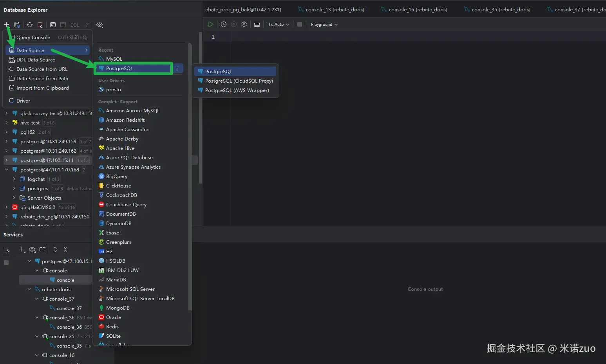Click the data source list vertical scrollbar
Screen dimensions: 606x364
click(190, 176)
